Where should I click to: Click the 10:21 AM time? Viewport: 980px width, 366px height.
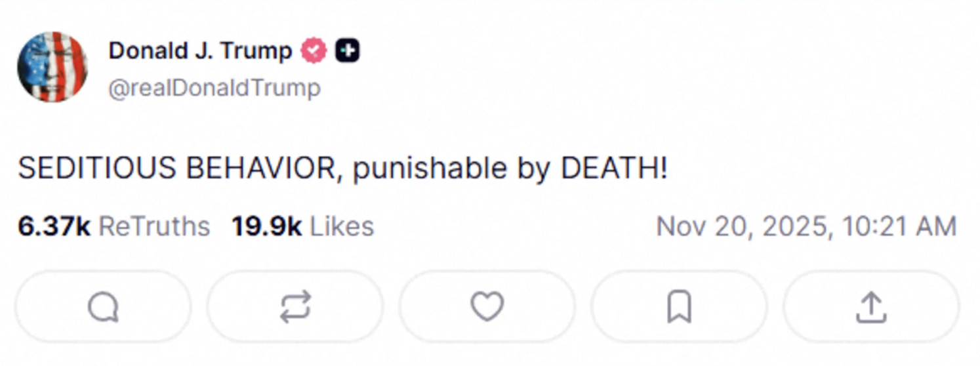click(896, 227)
